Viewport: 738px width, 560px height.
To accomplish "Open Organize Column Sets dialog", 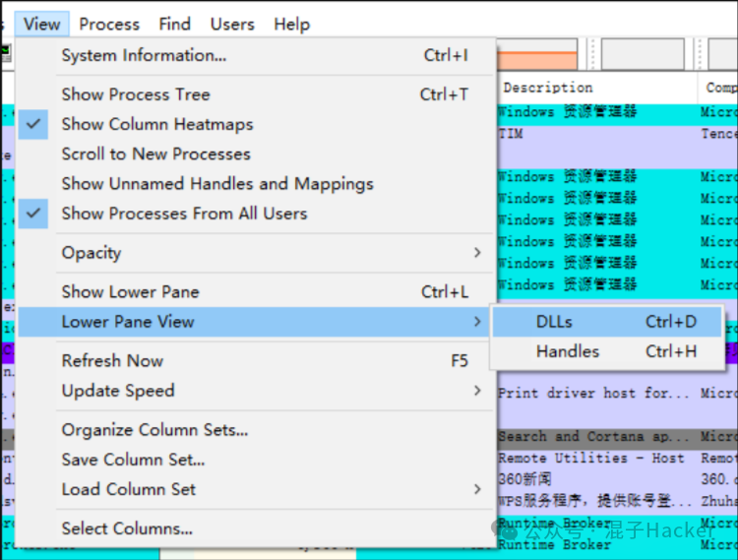I will [x=257, y=430].
